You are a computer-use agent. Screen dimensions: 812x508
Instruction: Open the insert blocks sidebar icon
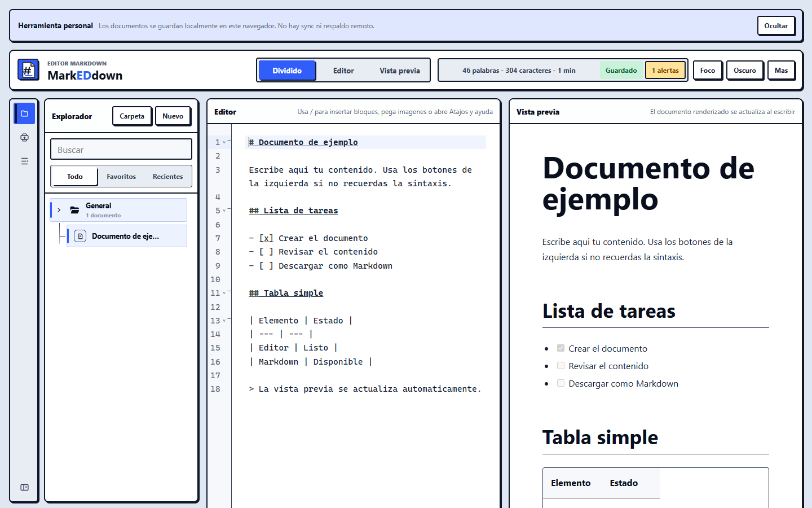(24, 137)
